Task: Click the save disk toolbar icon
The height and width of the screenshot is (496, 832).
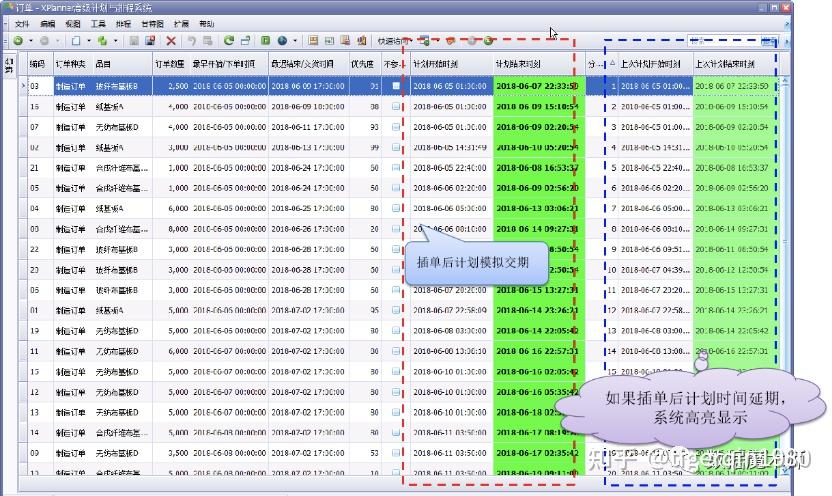Action: (x=150, y=41)
